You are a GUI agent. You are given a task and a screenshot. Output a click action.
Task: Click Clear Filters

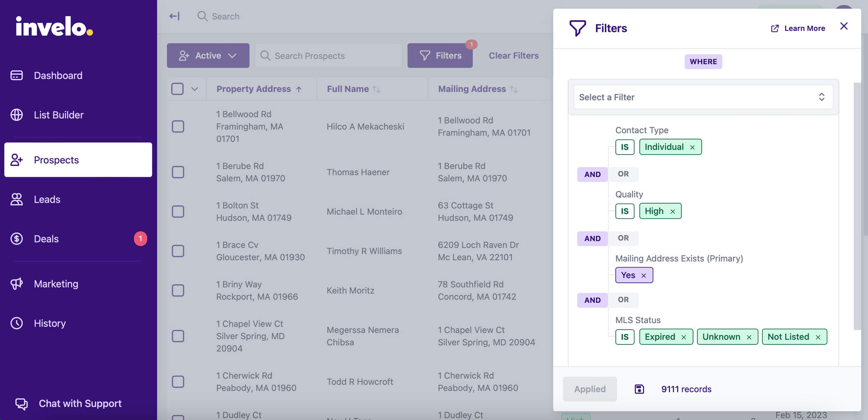point(514,56)
